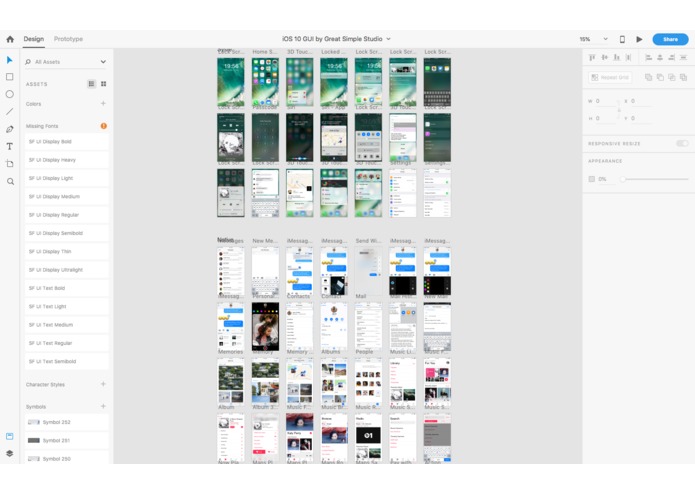Open the zoom percentage dropdown
Viewport: 695px width, 494px height.
tap(605, 39)
